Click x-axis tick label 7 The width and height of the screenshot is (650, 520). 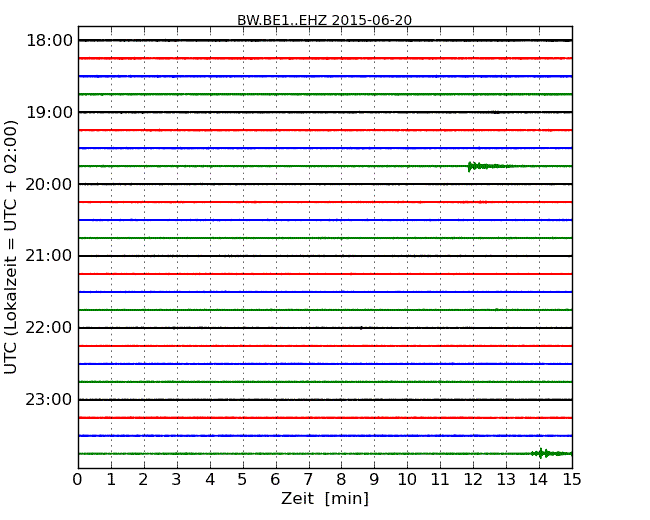(308, 479)
